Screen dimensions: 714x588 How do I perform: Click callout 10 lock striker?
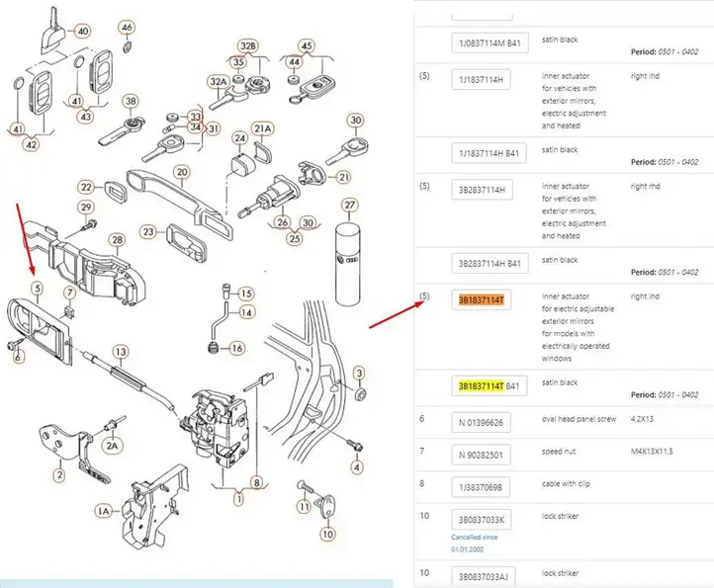[x=328, y=534]
